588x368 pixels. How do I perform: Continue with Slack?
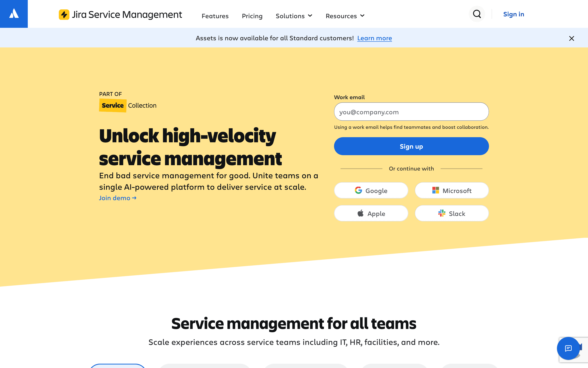[x=452, y=213]
